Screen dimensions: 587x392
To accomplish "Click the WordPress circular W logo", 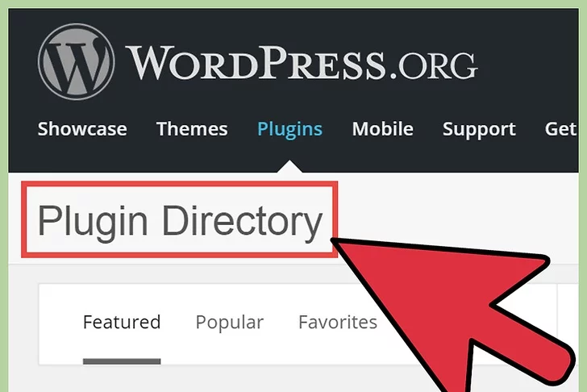I will pos(77,62).
